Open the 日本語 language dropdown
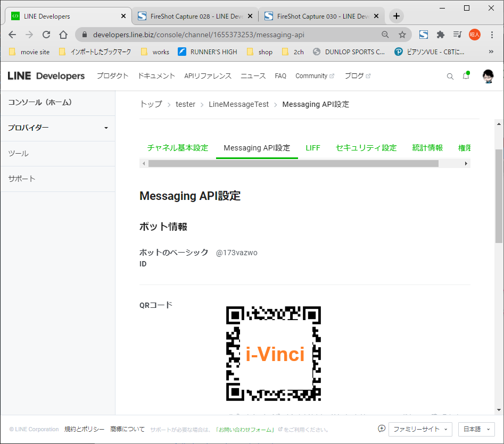The height and width of the screenshot is (444, 504). [476, 429]
